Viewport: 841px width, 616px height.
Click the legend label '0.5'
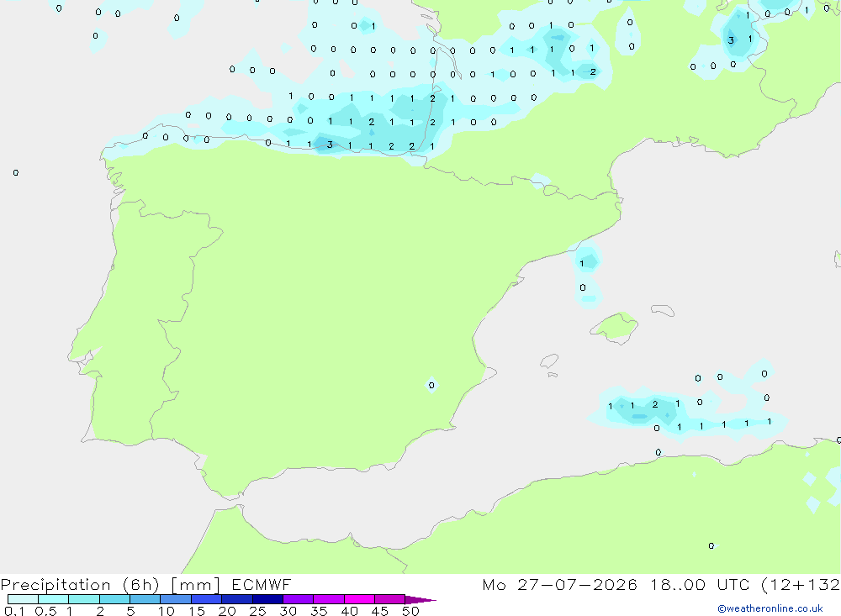click(45, 611)
